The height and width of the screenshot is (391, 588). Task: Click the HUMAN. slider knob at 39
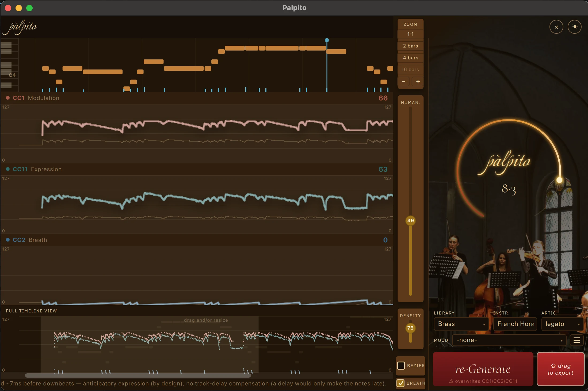tap(410, 220)
